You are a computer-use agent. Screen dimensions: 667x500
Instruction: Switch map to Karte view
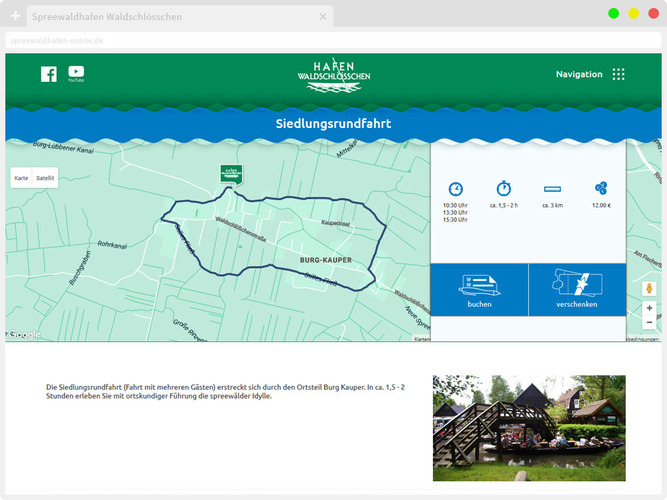pyautogui.click(x=21, y=178)
